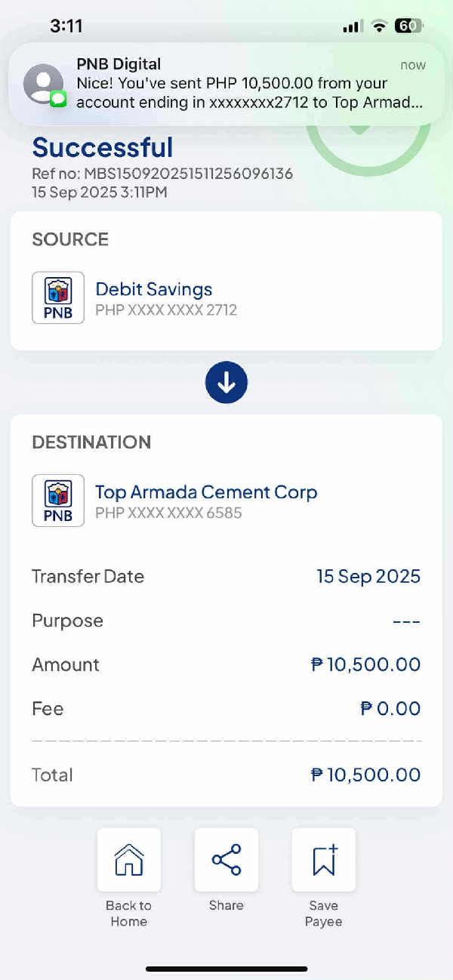Tap Top Armada Cement Corp payee name

click(206, 492)
